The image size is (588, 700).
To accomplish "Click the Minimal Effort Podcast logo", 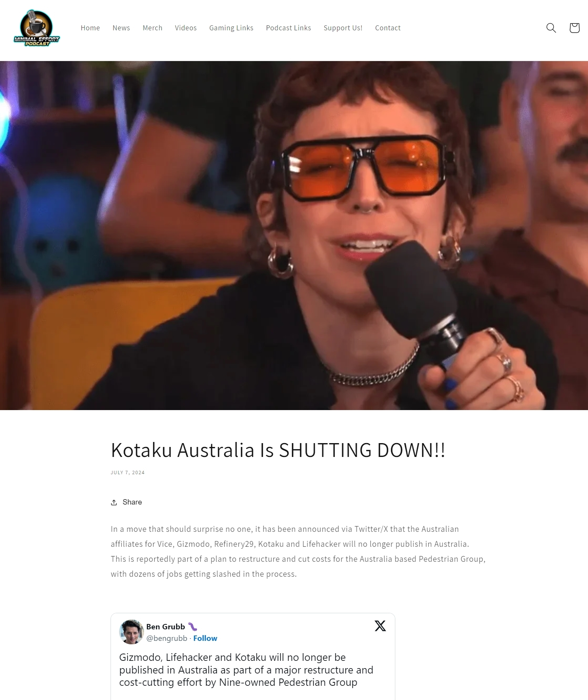I will (37, 28).
